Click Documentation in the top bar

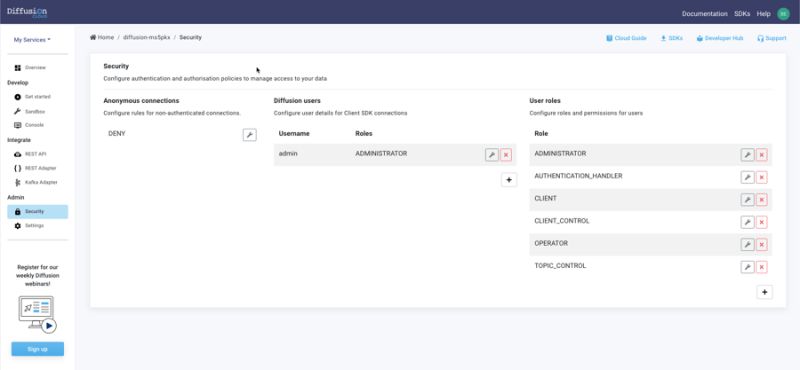(x=705, y=14)
